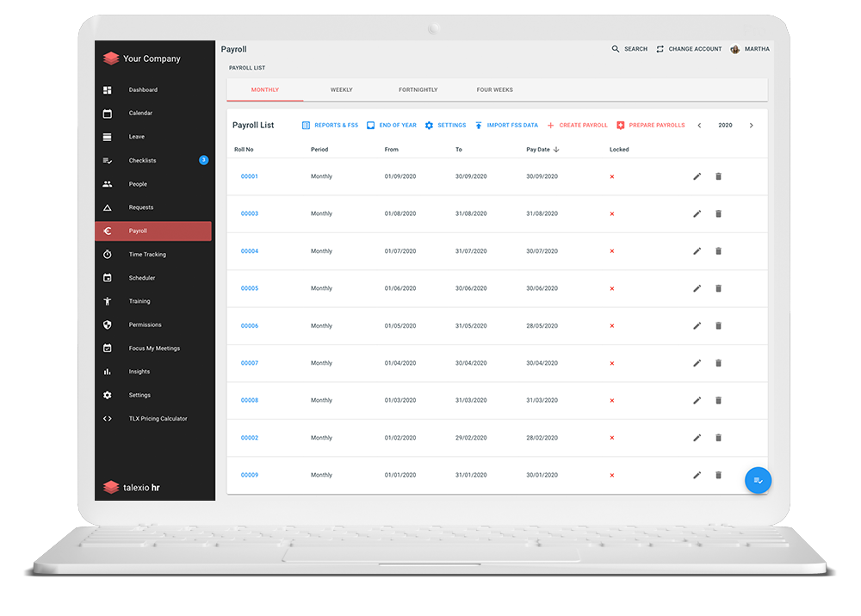Delete payroll 00001 trash icon
The height and width of the screenshot is (616, 861).
pyautogui.click(x=718, y=176)
